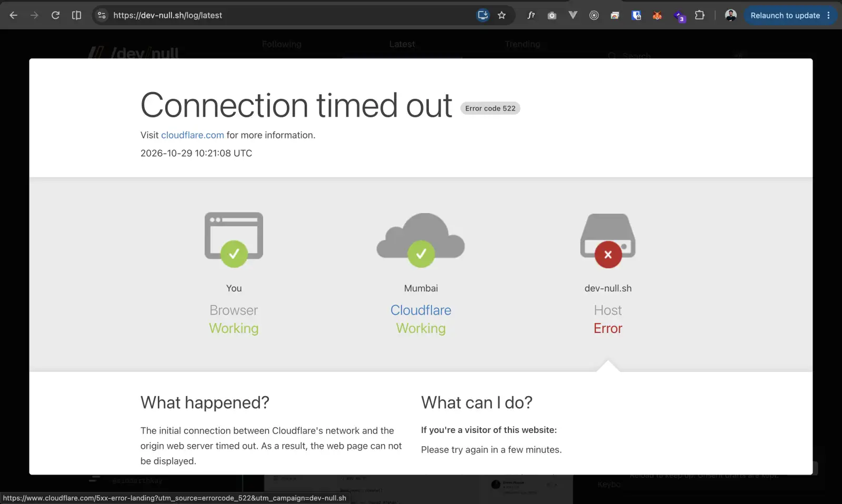Click Relaunch to update button

[785, 15]
